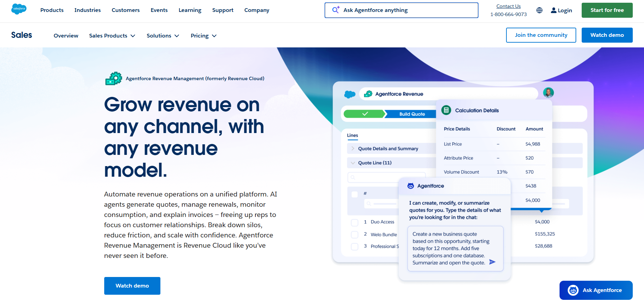Click the Agentforce robot icon on chat button
This screenshot has height=307, width=644.
(573, 290)
